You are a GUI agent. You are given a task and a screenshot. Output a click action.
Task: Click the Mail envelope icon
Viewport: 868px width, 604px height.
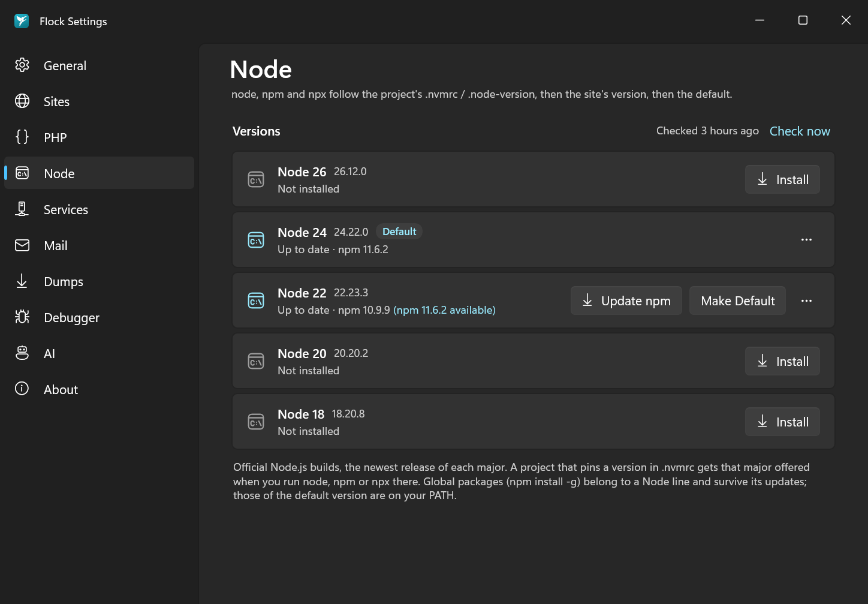pyautogui.click(x=22, y=245)
